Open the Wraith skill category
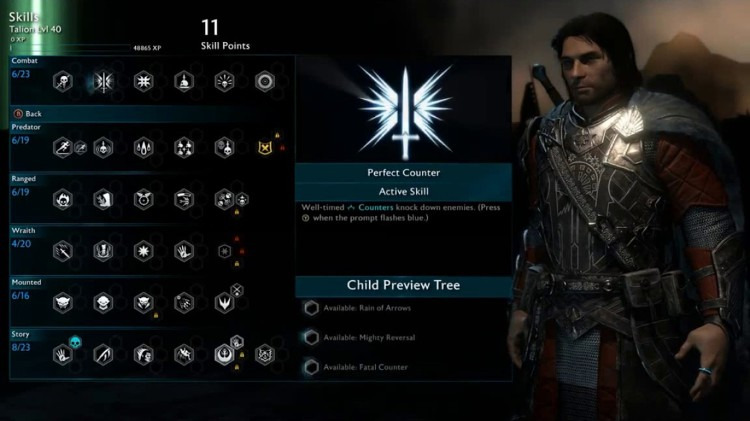Image resolution: width=750 pixels, height=421 pixels. [x=23, y=231]
